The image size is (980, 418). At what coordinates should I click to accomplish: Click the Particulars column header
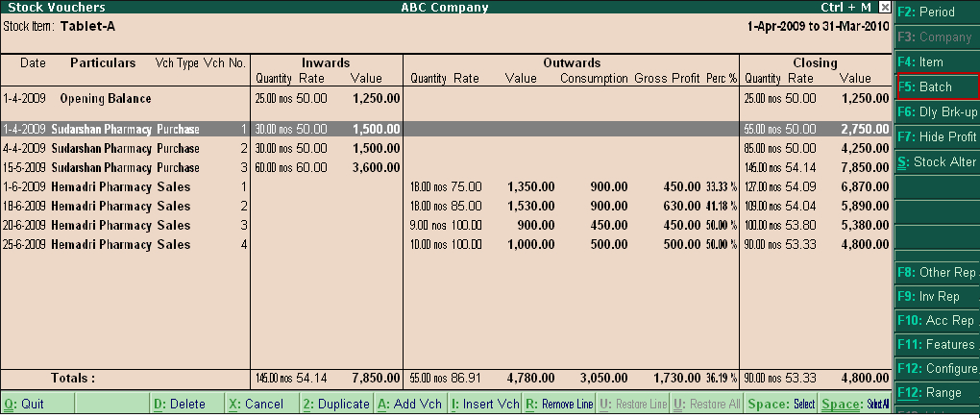[x=103, y=63]
